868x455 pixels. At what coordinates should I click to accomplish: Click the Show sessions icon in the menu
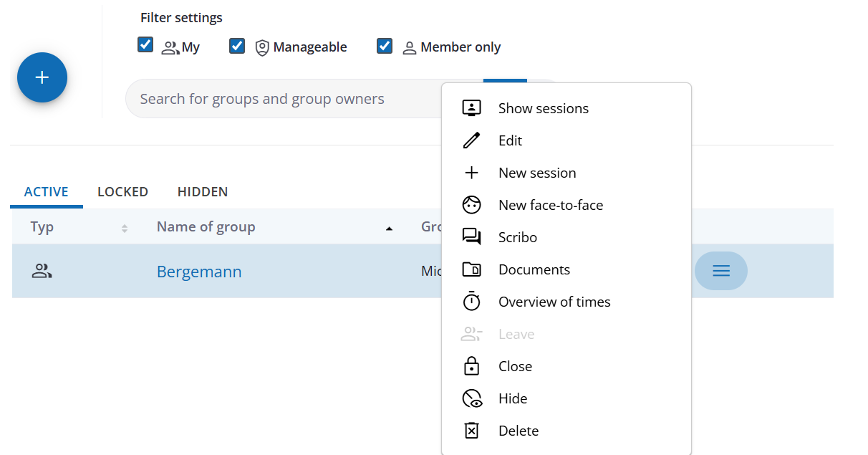coord(472,107)
